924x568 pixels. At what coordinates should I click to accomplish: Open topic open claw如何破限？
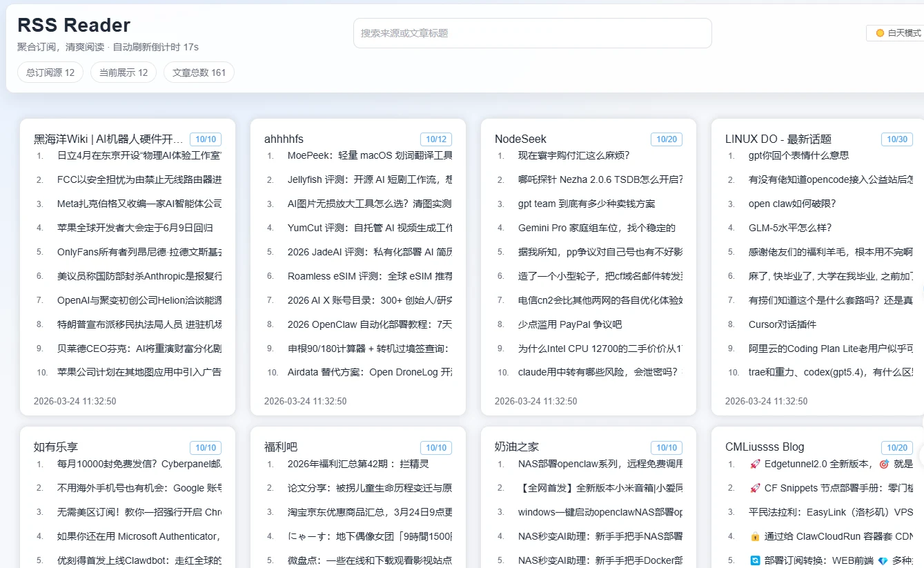[792, 204]
